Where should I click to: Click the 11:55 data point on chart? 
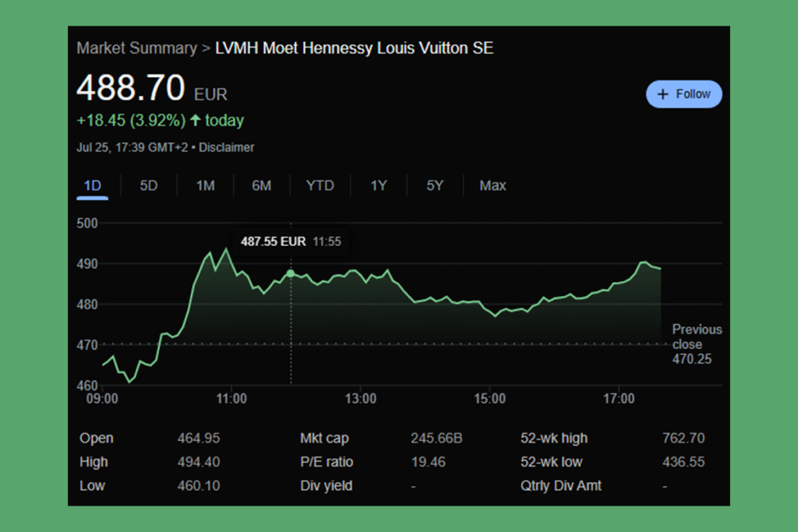click(x=291, y=273)
